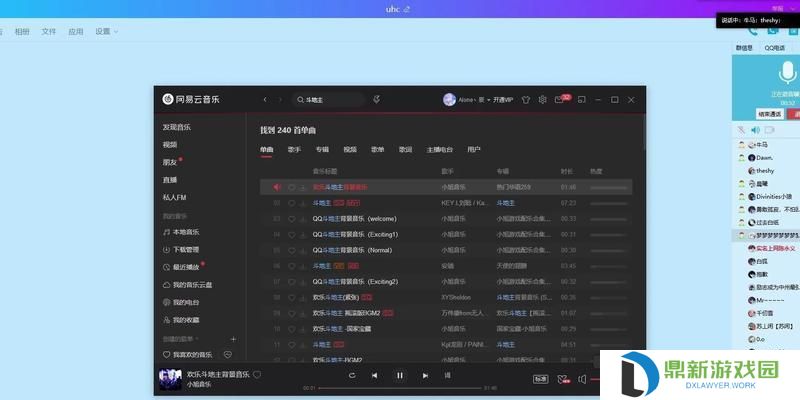Screen dimensions: 800x400
Task: Click the 歌手 column header
Action: (447, 171)
